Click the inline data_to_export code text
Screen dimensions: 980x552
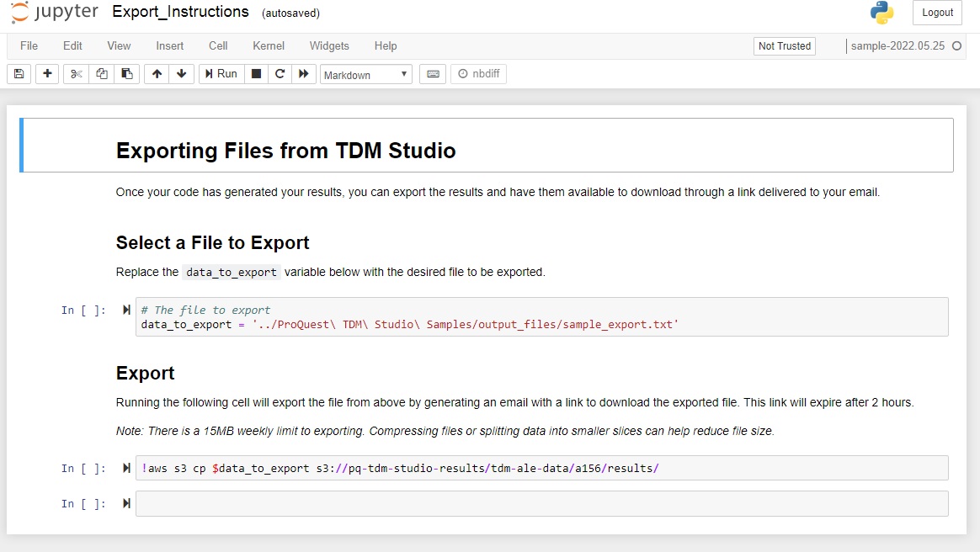[232, 273]
